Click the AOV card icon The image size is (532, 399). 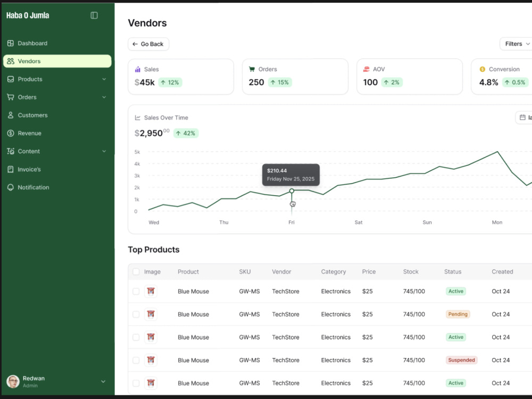366,69
